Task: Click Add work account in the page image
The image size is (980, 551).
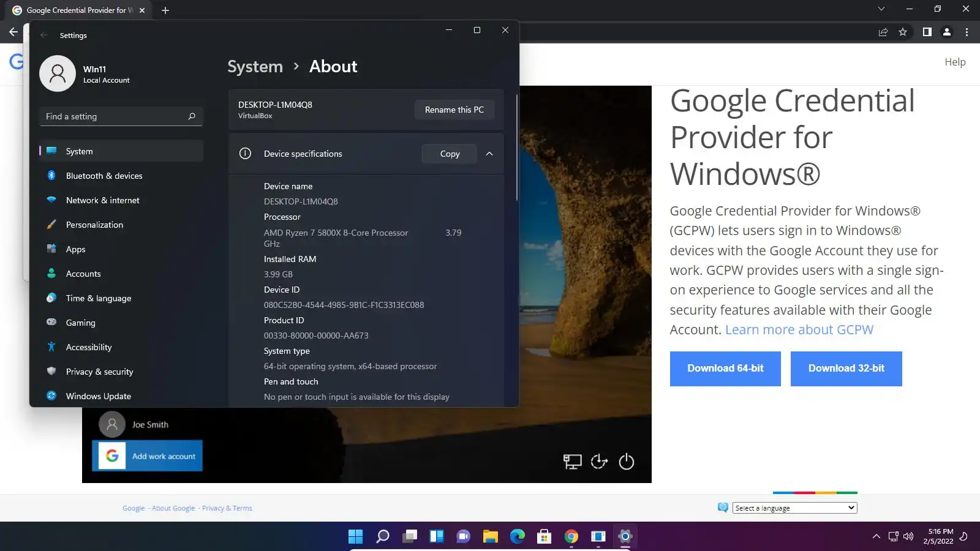Action: 147,456
